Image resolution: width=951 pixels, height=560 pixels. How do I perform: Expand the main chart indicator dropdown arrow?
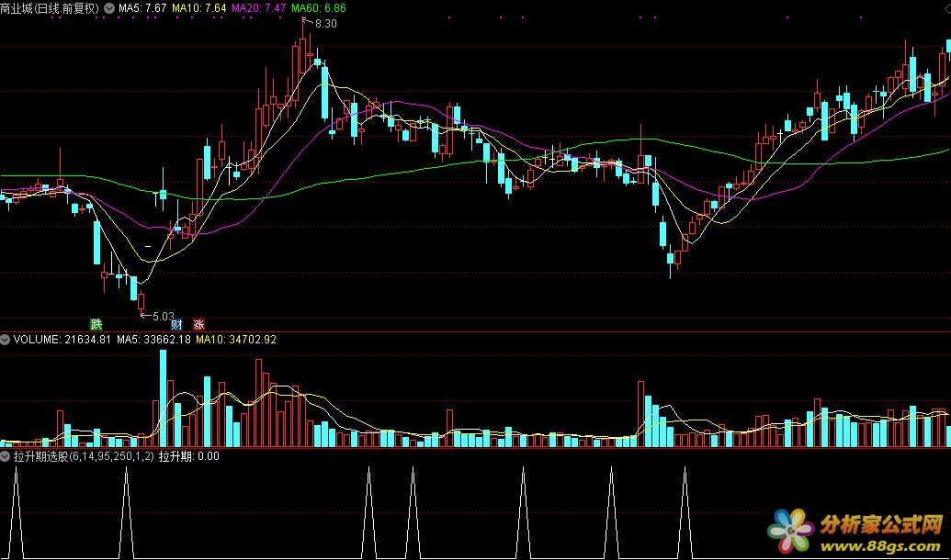click(109, 8)
